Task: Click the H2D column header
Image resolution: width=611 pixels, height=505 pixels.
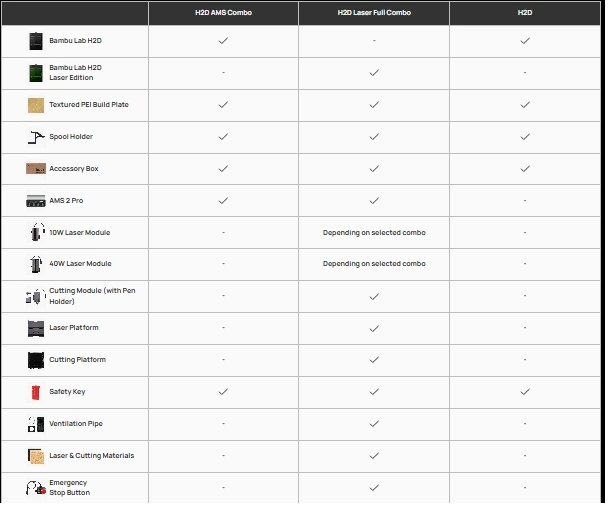Action: (524, 12)
